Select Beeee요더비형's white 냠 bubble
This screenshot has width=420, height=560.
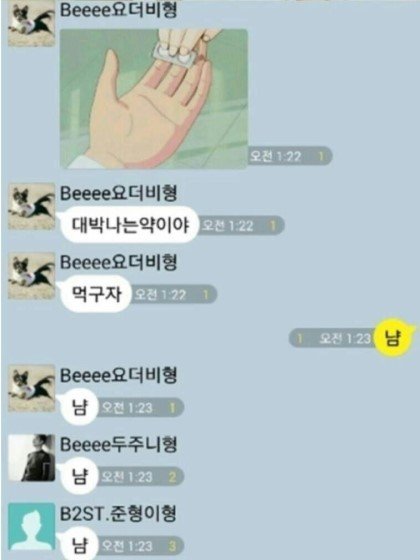coord(80,407)
